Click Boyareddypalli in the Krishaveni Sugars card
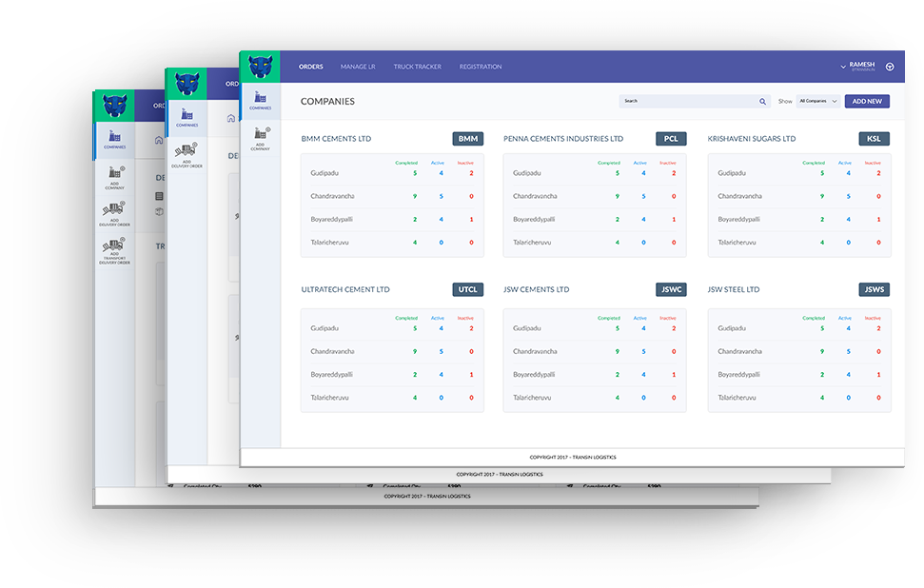The width and height of the screenshot is (924, 588). [738, 219]
